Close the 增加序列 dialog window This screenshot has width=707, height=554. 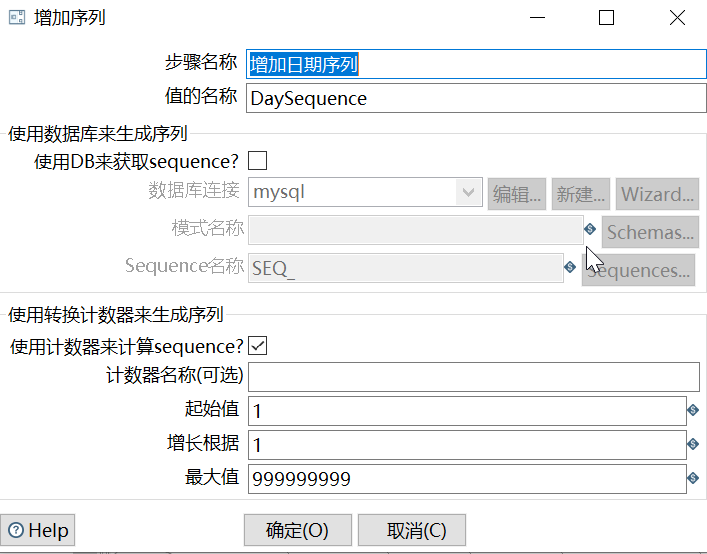click(677, 18)
